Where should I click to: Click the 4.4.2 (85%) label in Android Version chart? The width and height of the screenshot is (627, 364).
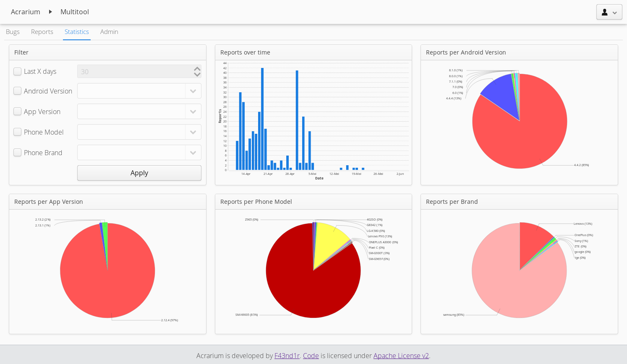[581, 165]
